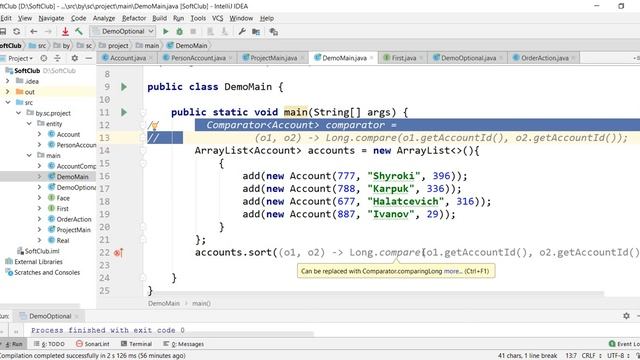Open settings via the wrench icon

(x=242, y=31)
